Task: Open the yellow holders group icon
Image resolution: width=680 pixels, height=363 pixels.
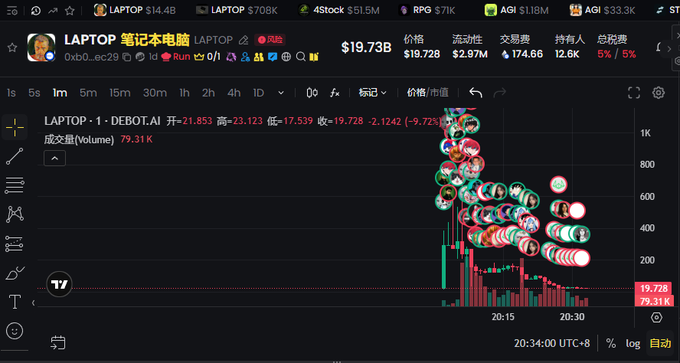Action: point(259,57)
